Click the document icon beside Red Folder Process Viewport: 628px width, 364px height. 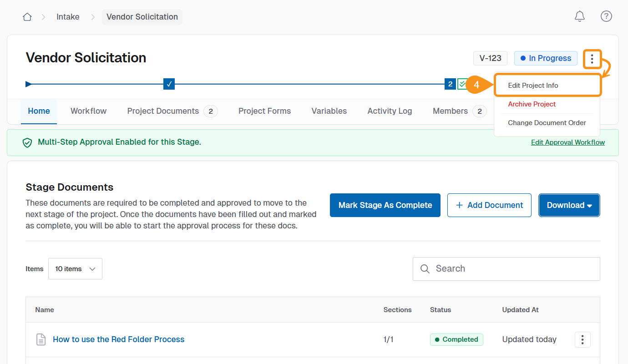click(41, 339)
